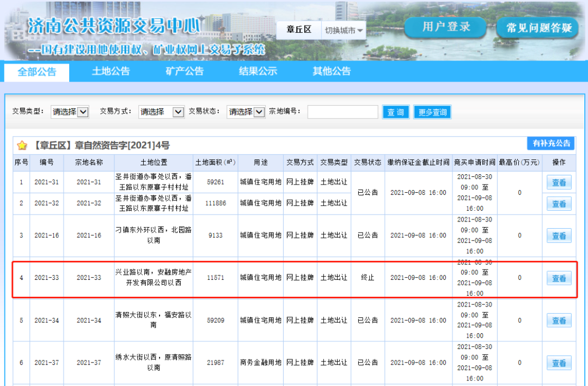
Task: Click the 交易状态 column header
Action: (368, 162)
